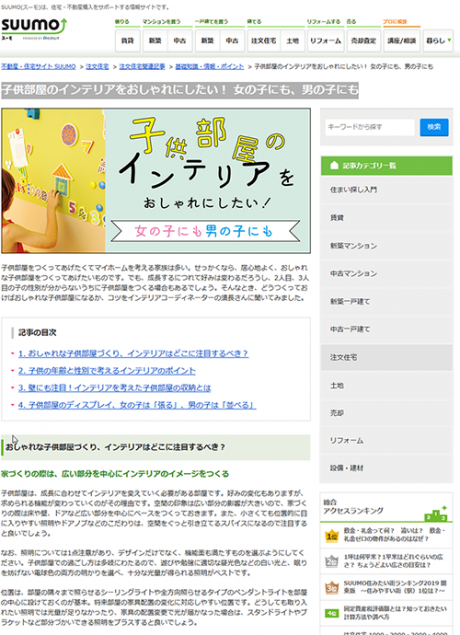Image resolution: width=460 pixels, height=635 pixels.
Task: Select the リフォーム navigation button
Action: 326,40
